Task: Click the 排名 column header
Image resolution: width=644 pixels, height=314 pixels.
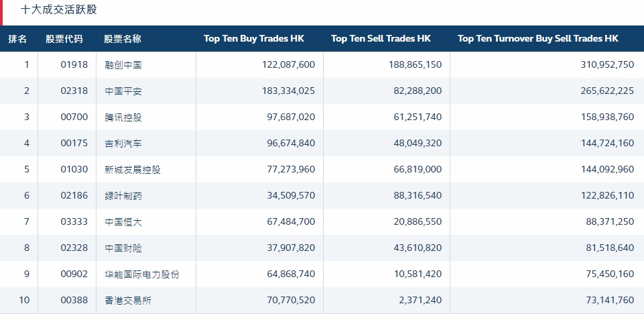Action: [18, 39]
